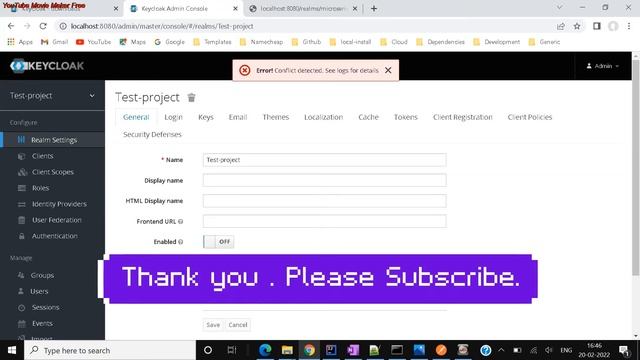
Task: Open User Federation
Action: [57, 220]
